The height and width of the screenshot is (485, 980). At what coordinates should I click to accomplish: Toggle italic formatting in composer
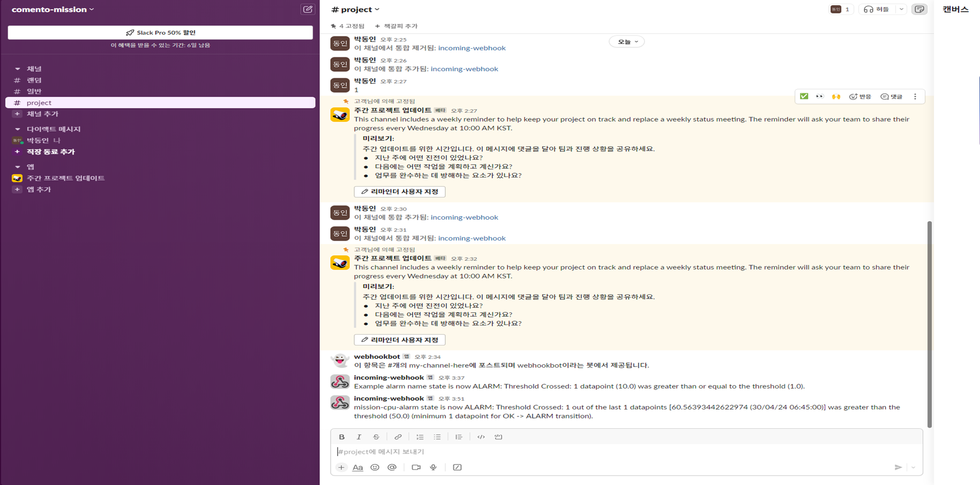359,437
